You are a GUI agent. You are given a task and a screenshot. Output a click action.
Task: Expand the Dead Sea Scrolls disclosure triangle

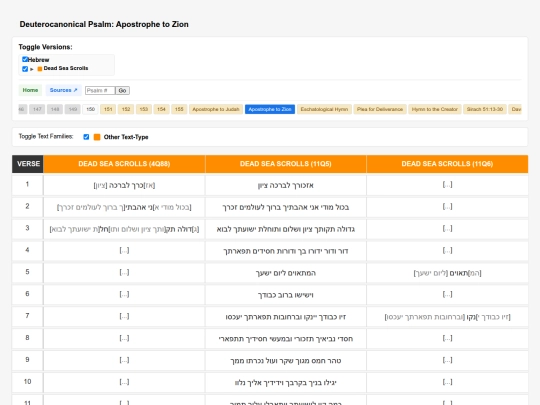tap(32, 69)
